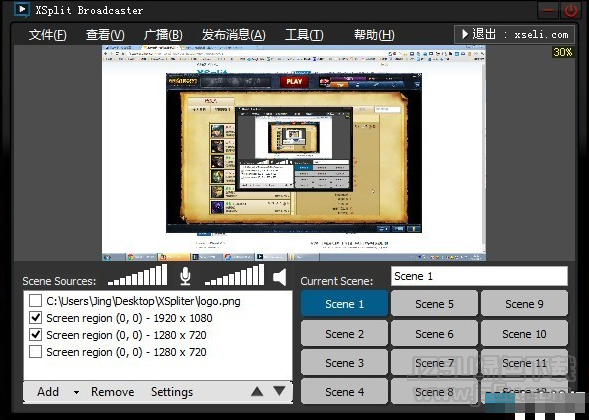Switch to Scene 11
Image resolution: width=589 pixels, height=420 pixels.
click(x=524, y=363)
